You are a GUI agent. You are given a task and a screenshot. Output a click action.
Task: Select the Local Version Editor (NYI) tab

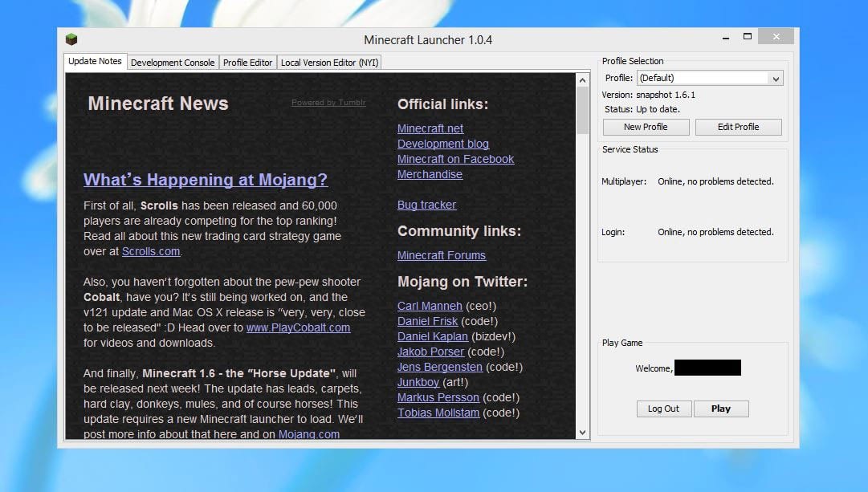[x=329, y=63]
